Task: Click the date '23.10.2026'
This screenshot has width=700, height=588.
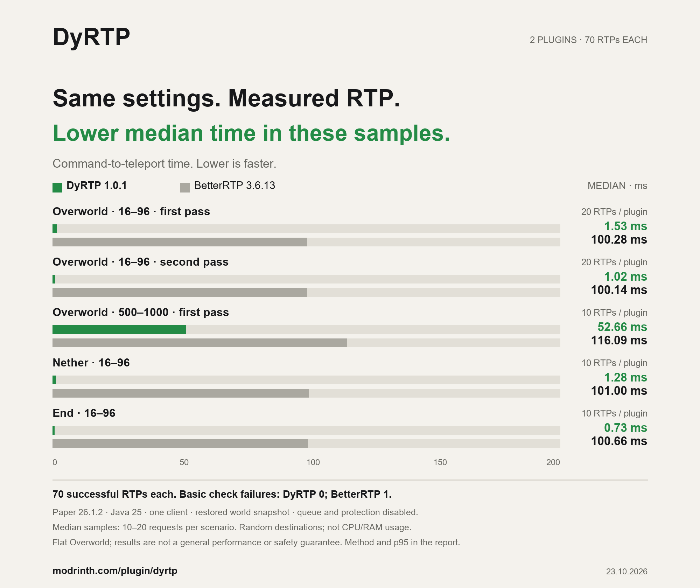Action: pos(627,572)
